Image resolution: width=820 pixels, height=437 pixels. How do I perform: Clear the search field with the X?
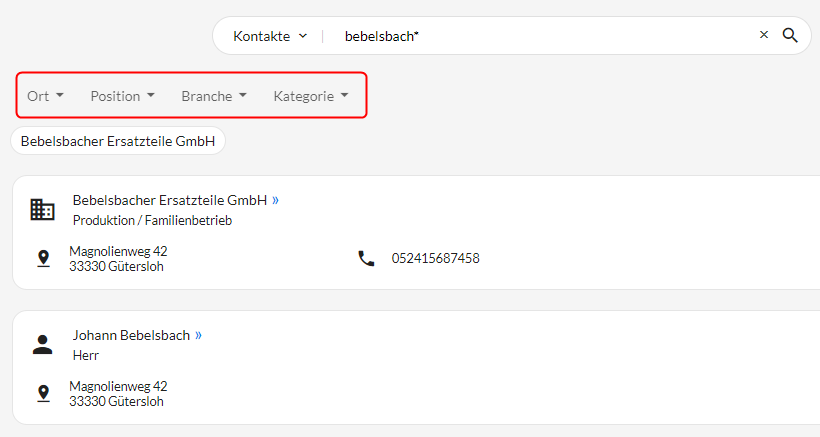click(x=764, y=34)
